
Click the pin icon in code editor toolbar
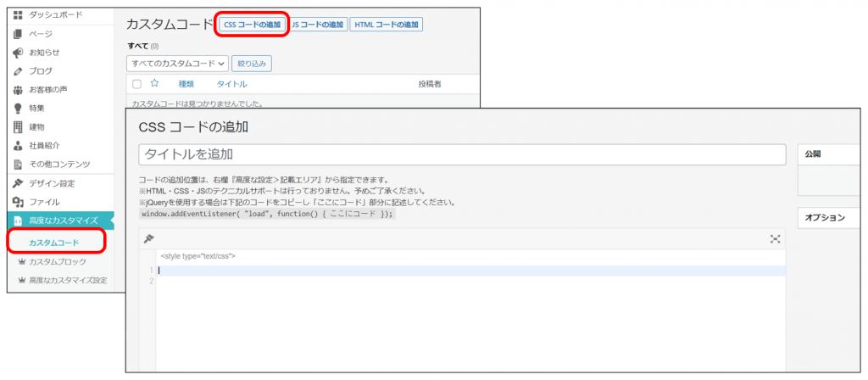(147, 238)
